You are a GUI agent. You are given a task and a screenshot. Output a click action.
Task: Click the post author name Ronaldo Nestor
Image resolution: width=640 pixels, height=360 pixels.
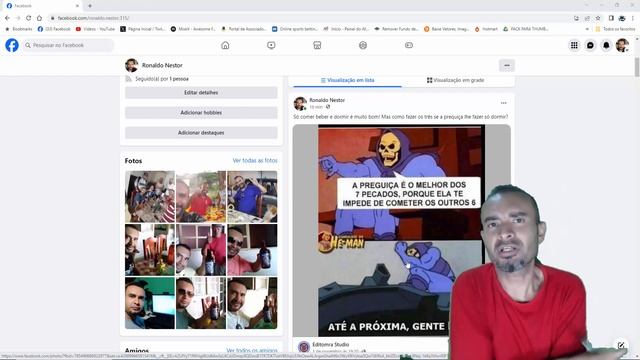tap(327, 100)
